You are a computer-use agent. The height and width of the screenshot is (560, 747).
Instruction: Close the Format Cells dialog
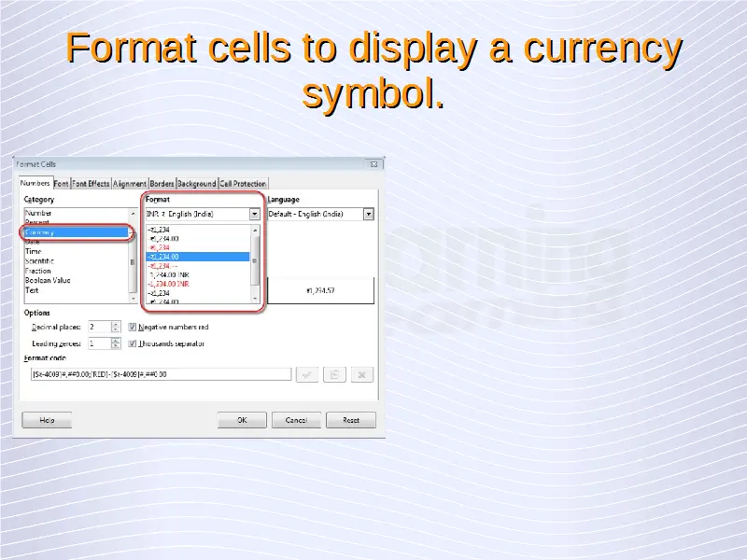coord(375,164)
